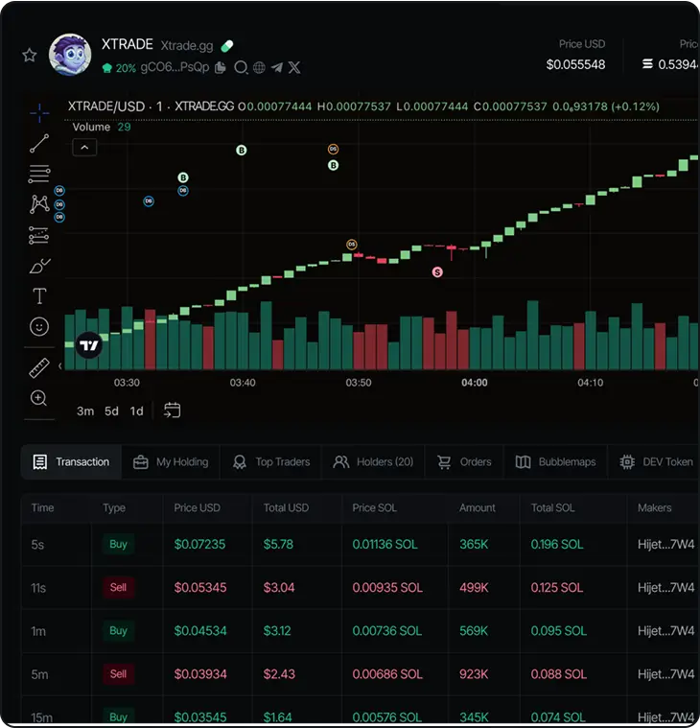
Task: Set chart range to 1d
Action: click(x=136, y=411)
